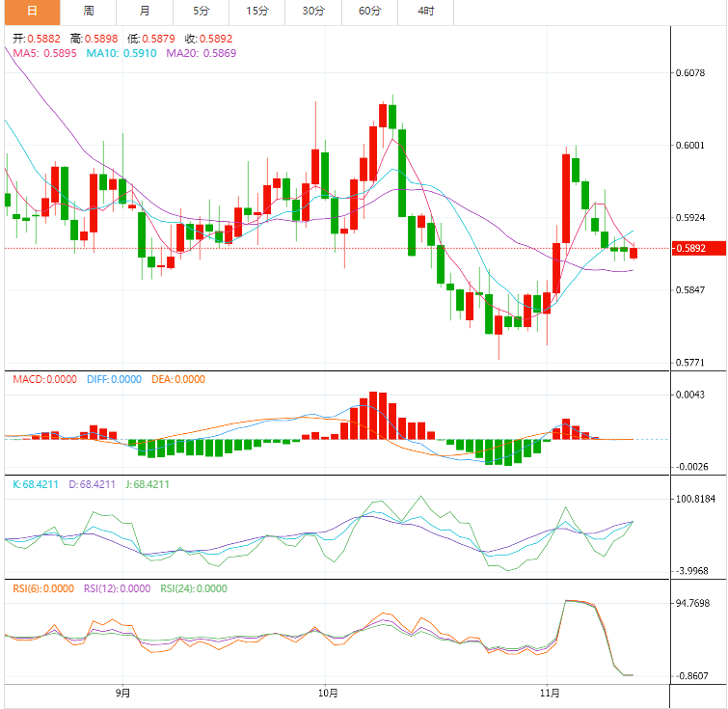
Task: Switch to the 5分 chart tab
Action: coord(201,12)
